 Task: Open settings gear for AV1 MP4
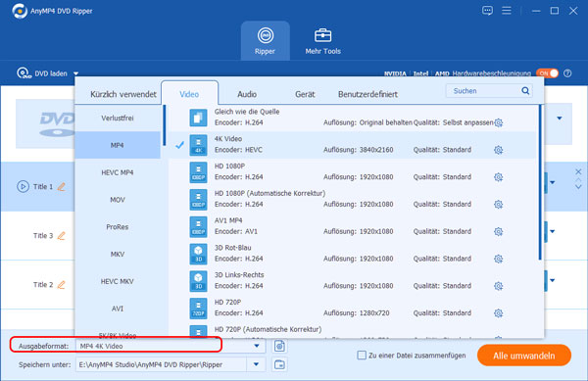tap(499, 231)
